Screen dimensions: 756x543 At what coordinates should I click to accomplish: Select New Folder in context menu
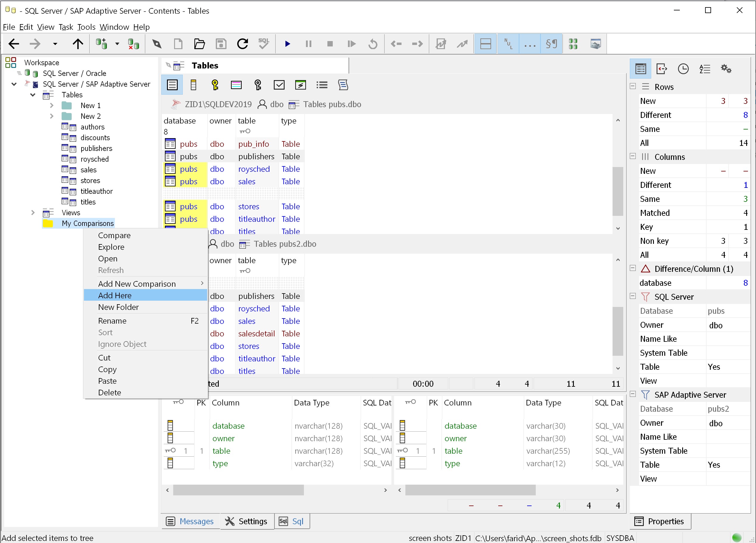pyautogui.click(x=145, y=307)
